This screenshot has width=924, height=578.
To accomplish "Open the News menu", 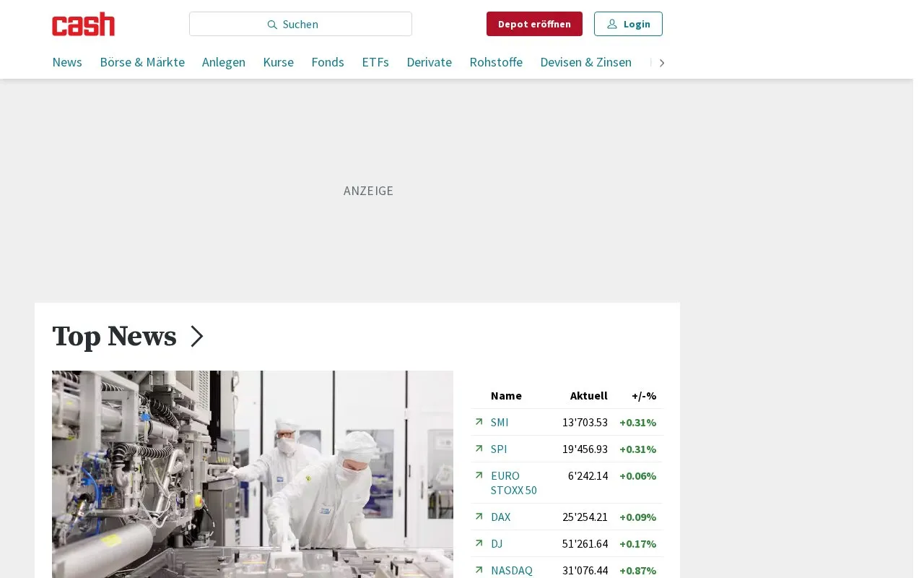I will coord(67,62).
